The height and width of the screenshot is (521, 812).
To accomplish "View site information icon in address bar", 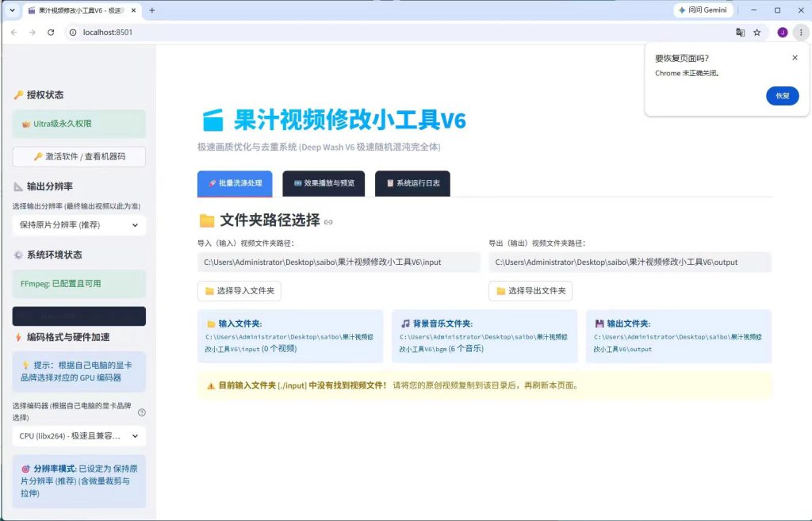I will pos(73,32).
